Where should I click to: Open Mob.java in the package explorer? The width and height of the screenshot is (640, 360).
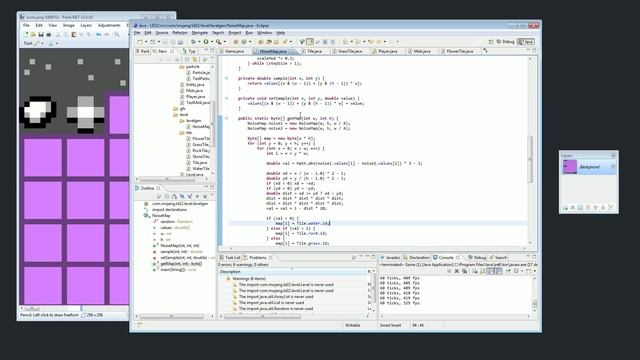(x=194, y=91)
